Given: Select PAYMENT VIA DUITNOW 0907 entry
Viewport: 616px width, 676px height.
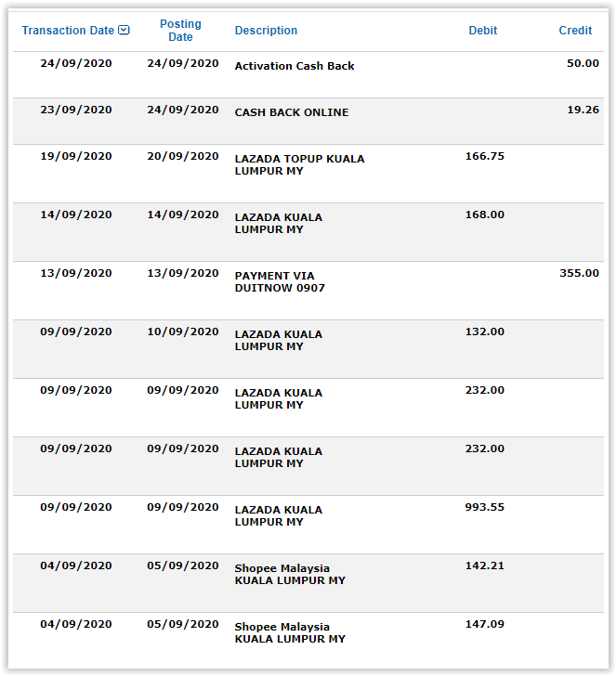Looking at the screenshot, I should (x=308, y=291).
